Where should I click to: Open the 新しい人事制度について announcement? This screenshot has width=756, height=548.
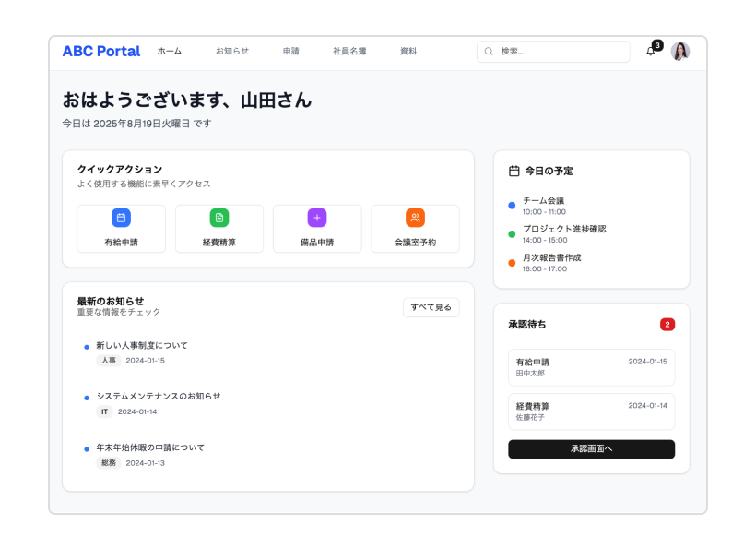click(x=142, y=345)
